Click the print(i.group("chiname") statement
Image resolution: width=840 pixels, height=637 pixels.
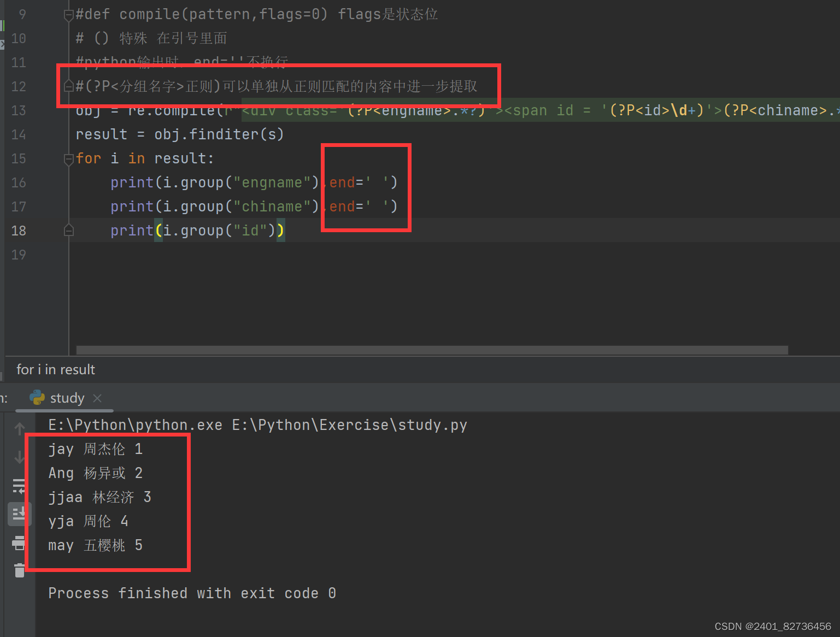(215, 207)
